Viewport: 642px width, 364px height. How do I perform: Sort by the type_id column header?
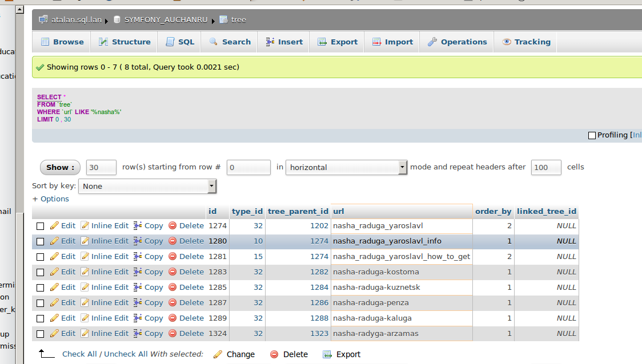coord(247,212)
